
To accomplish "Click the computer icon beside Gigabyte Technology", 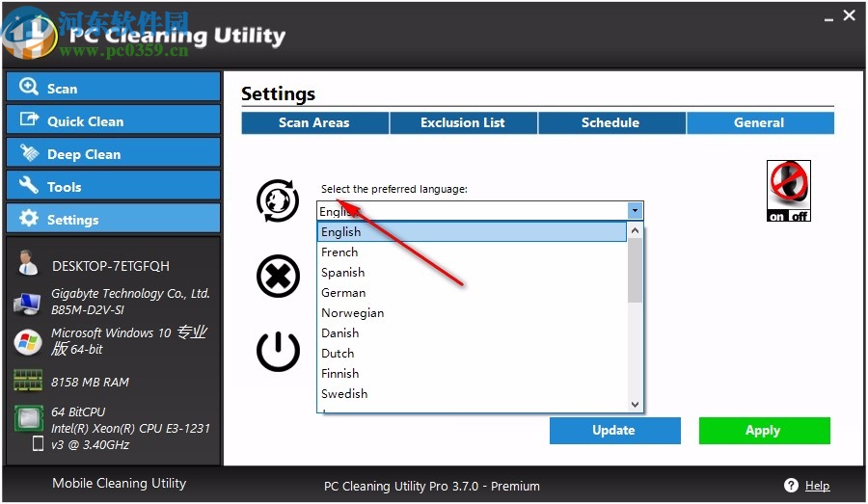I will 27,304.
